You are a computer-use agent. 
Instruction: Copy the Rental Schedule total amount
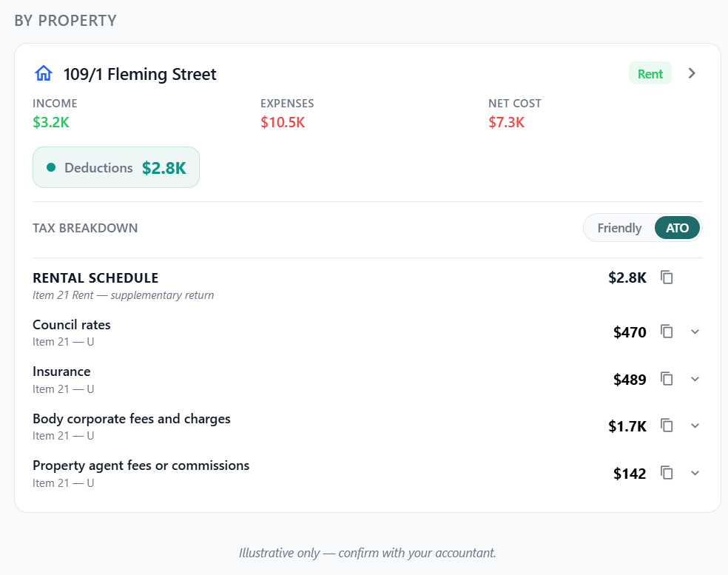pos(667,278)
